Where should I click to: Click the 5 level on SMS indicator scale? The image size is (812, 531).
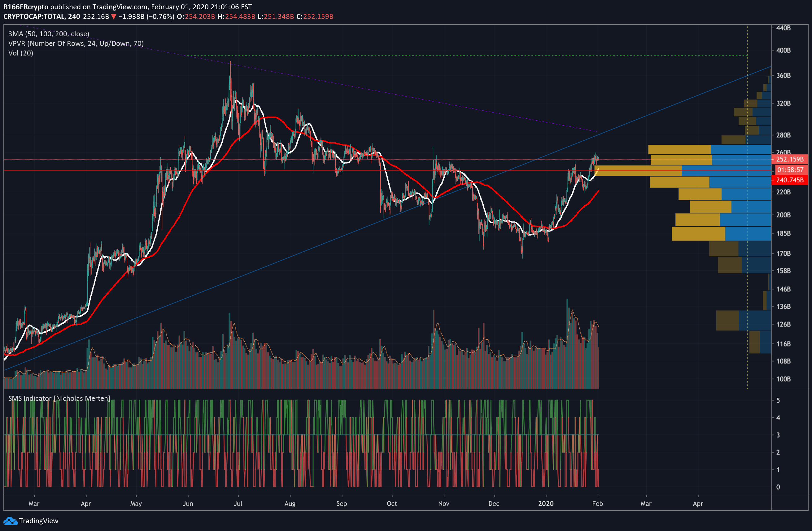[x=778, y=400]
